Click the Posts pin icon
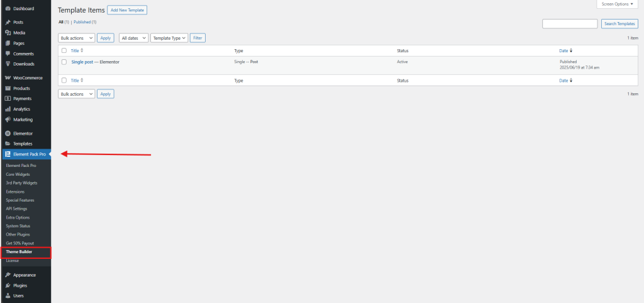The height and width of the screenshot is (303, 644). tap(8, 22)
